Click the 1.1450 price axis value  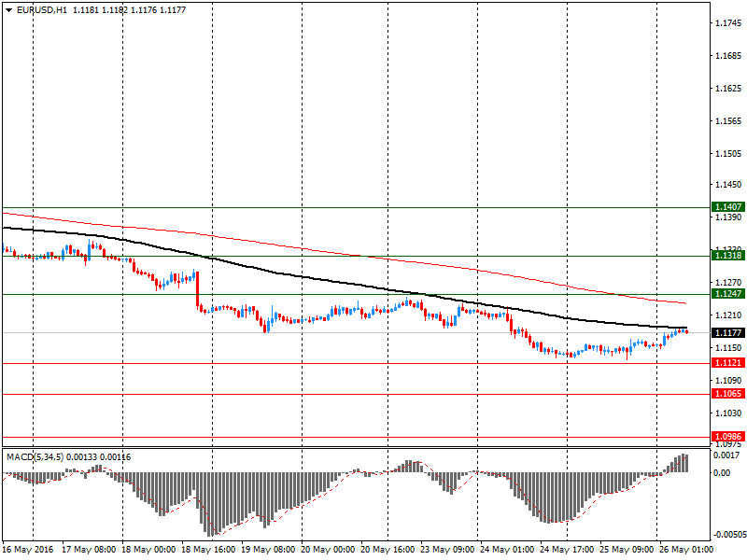click(728, 184)
